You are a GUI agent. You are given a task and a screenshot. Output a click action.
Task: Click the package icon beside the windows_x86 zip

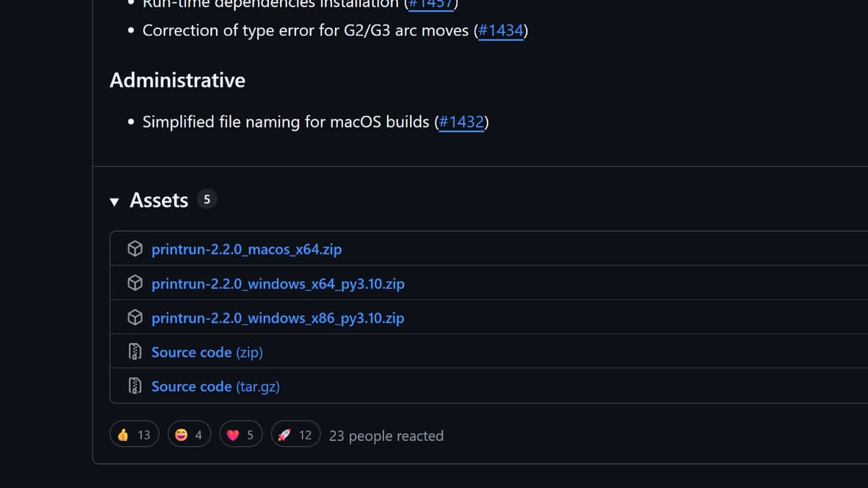[x=135, y=317]
